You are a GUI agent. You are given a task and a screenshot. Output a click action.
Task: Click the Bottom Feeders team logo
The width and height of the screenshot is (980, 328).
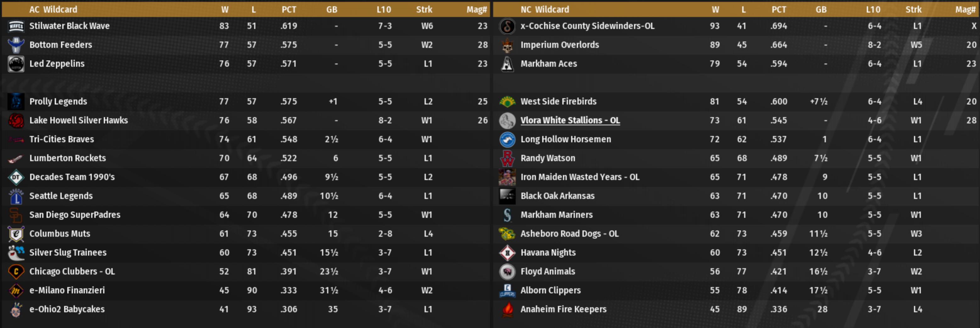pos(16,45)
